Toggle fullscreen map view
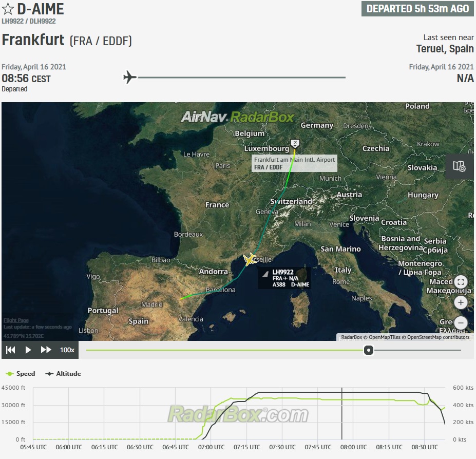This screenshot has width=476, height=459. coord(461,282)
